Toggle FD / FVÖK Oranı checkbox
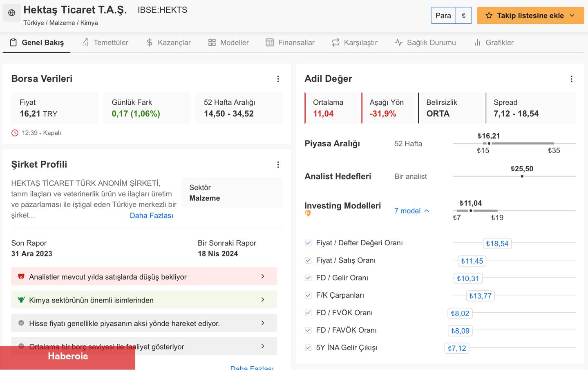588x370 pixels. click(308, 313)
